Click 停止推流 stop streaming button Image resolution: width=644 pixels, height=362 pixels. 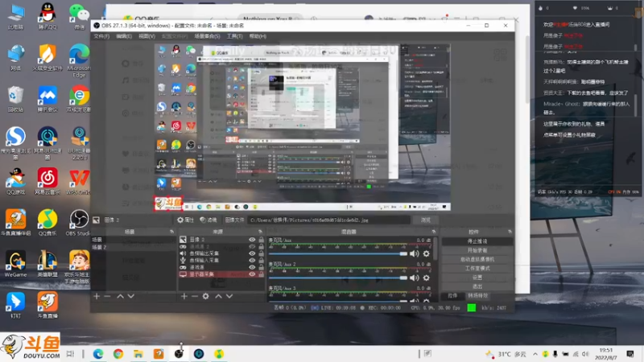477,241
